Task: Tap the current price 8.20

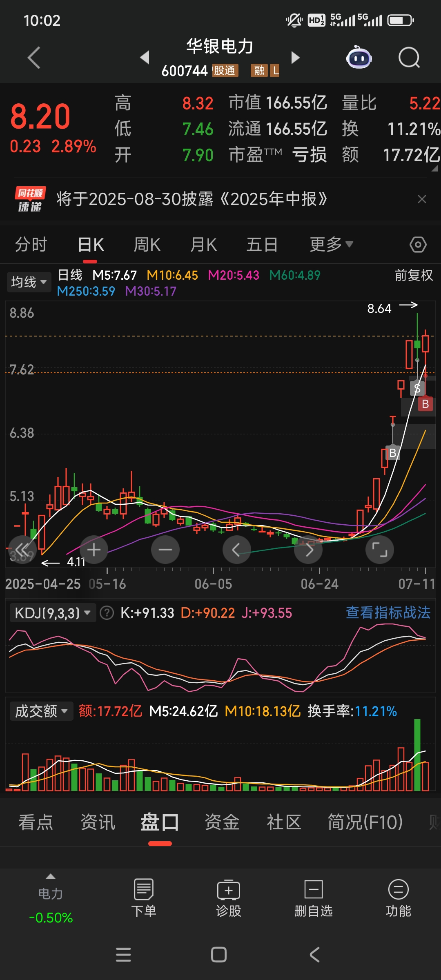Action: (x=40, y=117)
